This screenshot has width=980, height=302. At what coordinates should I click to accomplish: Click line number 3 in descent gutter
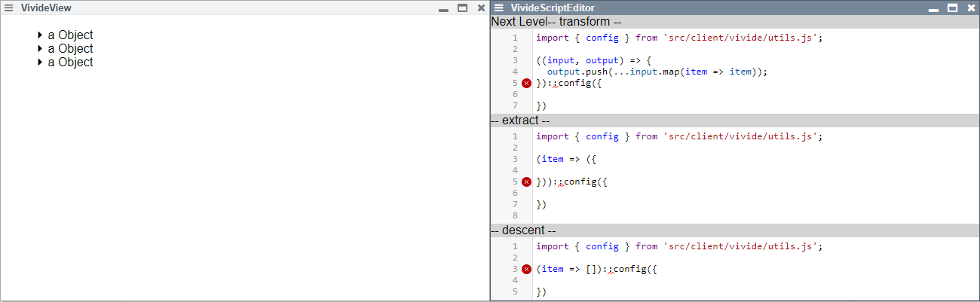click(515, 269)
